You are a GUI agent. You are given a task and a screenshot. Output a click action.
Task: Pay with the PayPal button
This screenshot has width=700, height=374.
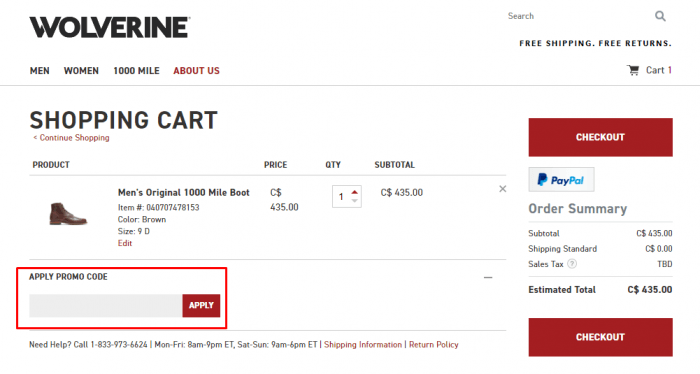point(561,180)
